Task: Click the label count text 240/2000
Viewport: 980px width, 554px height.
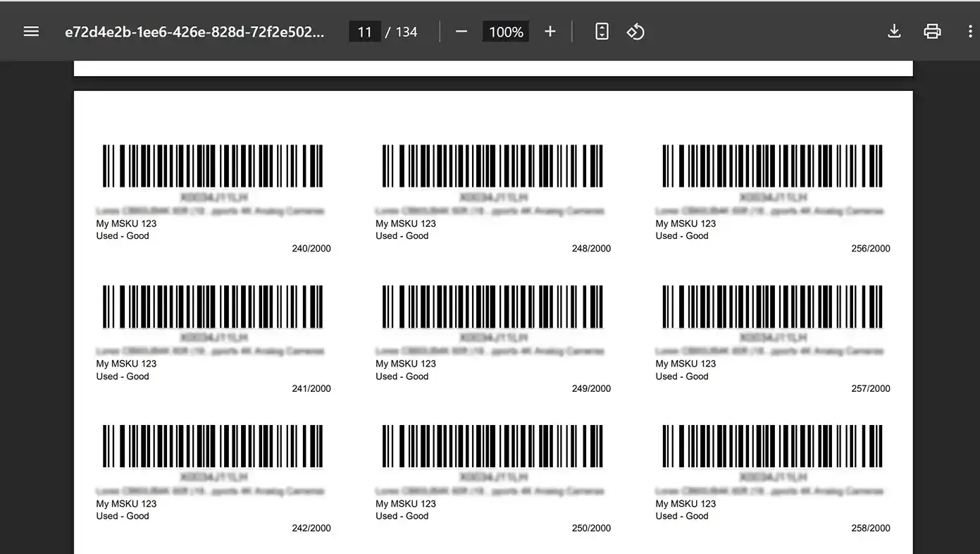Action: click(x=311, y=248)
